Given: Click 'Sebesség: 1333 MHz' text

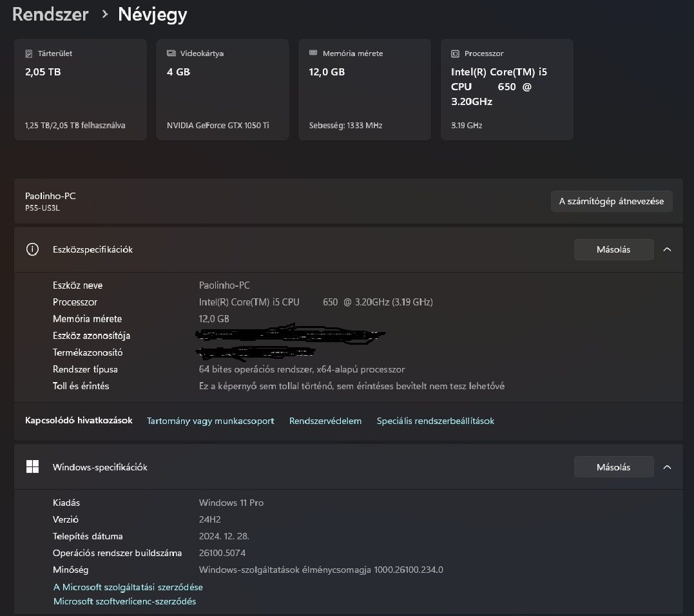Looking at the screenshot, I should point(345,125).
